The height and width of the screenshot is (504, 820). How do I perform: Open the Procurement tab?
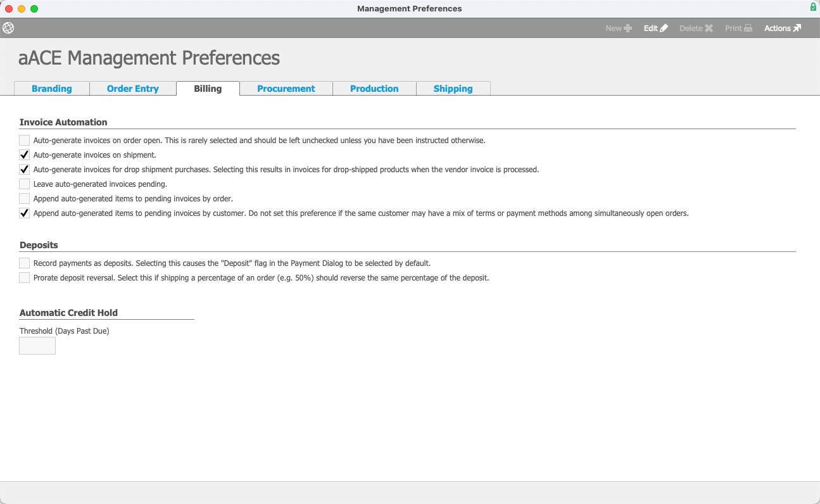coord(286,89)
